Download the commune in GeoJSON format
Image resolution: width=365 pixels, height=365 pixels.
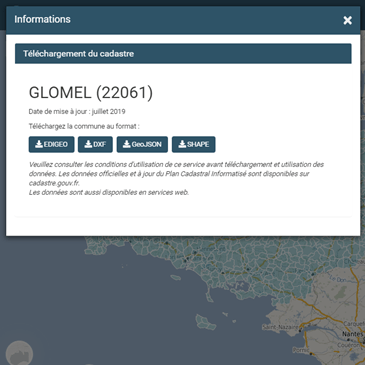pos(142,144)
